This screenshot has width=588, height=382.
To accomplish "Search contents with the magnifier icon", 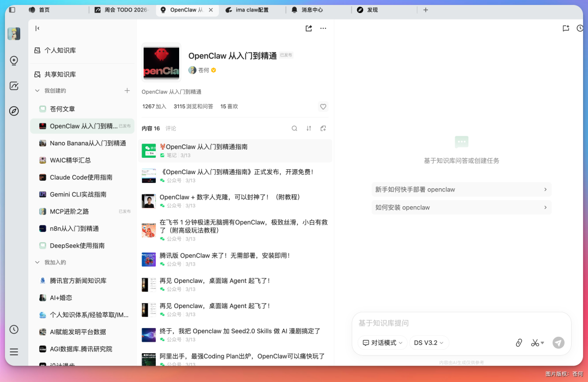I will click(295, 128).
